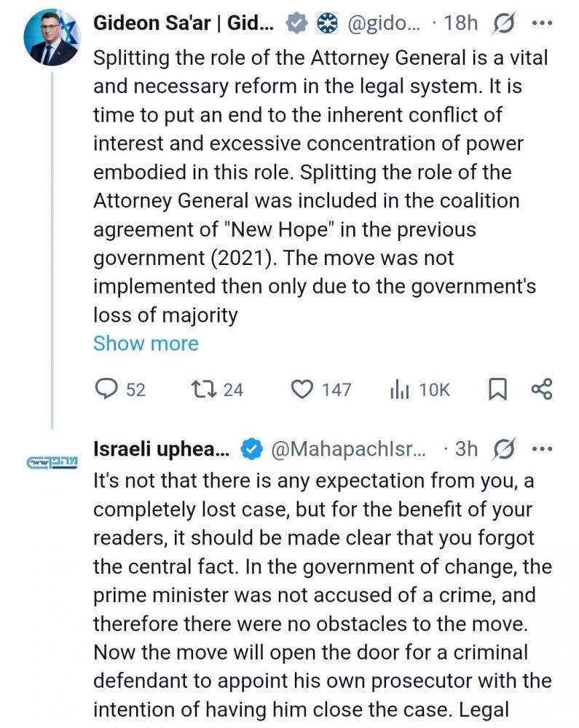Click the blue verified badge beside Gideon Sa'ar

[295, 23]
